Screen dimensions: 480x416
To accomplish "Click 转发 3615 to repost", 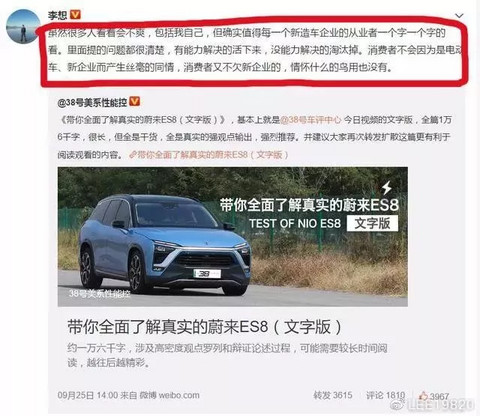I will coord(332,395).
